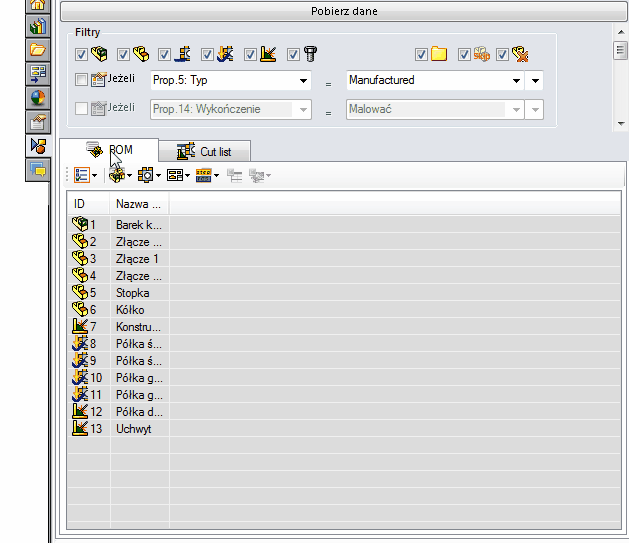The height and width of the screenshot is (543, 629).
Task: Select the Kółko row
Action: [344, 310]
